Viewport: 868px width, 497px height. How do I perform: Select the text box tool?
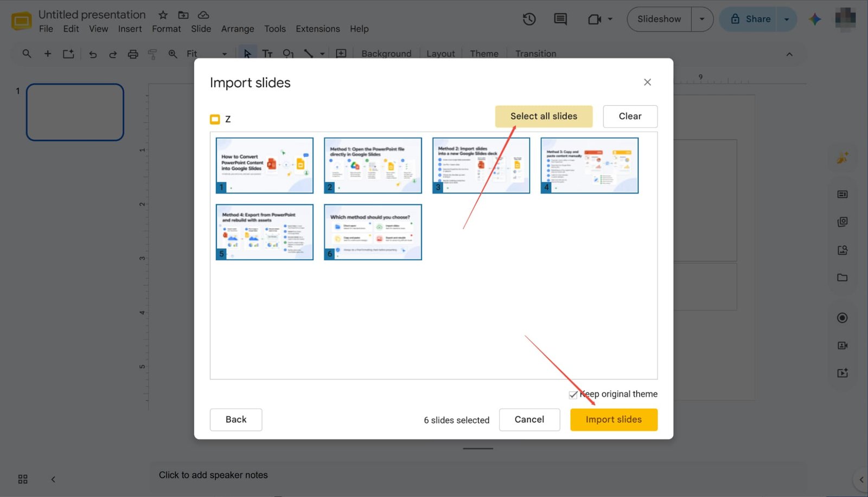coord(267,54)
